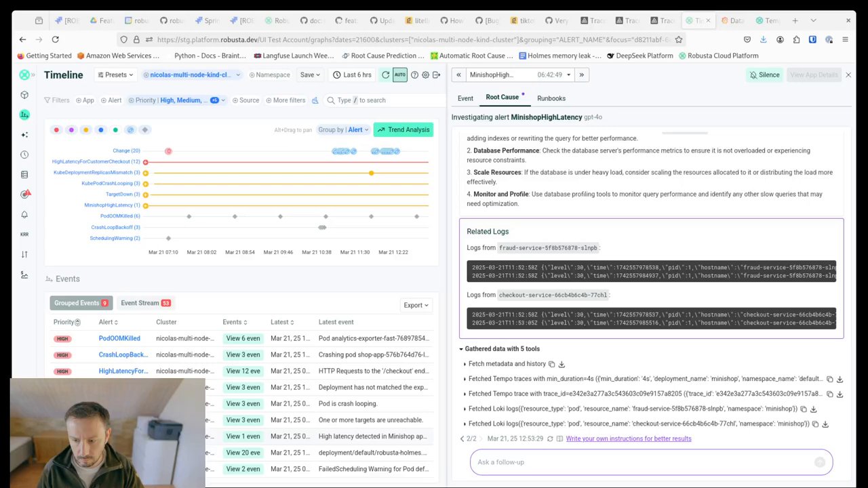Select the Root Cause tab

pyautogui.click(x=502, y=98)
